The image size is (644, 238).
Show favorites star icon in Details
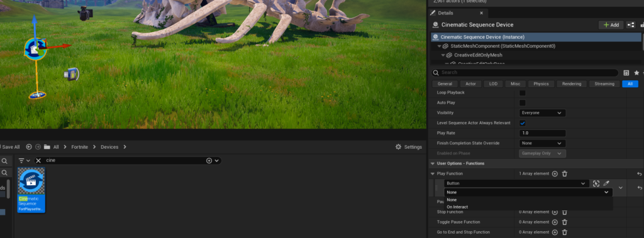click(x=636, y=73)
